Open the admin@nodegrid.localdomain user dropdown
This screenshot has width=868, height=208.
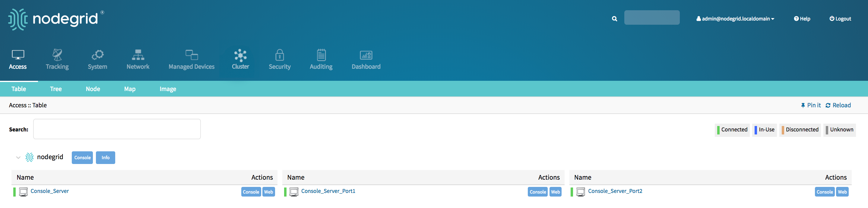click(735, 19)
